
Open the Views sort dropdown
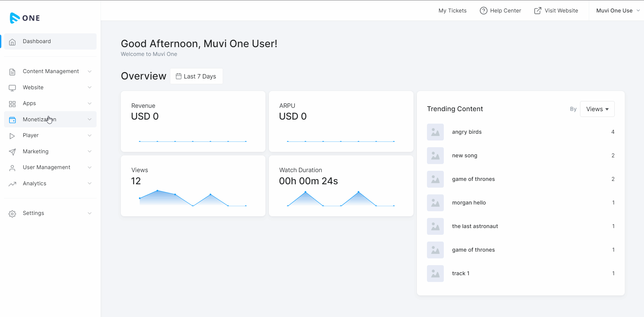[x=597, y=109]
